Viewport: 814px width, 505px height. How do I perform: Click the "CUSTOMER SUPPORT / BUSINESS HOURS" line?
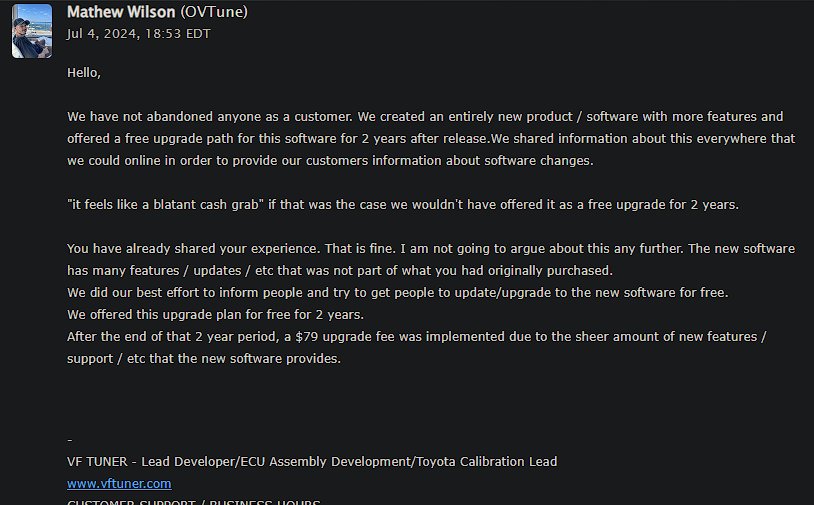point(194,501)
